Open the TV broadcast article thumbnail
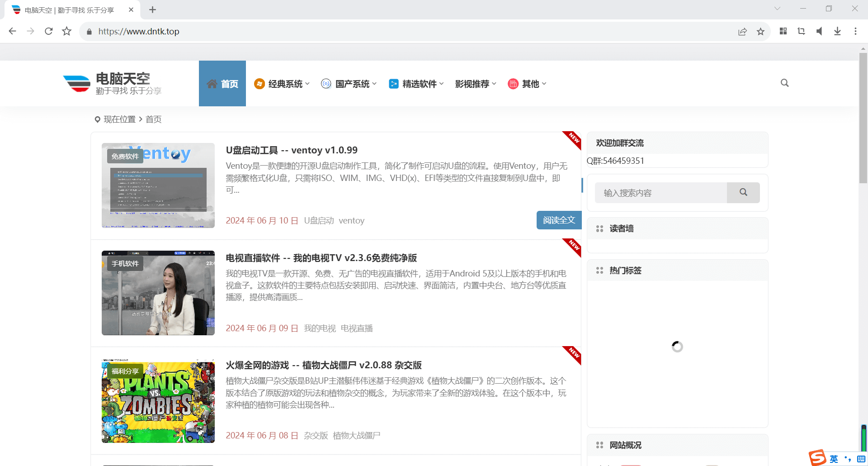This screenshot has width=868, height=466. point(158,293)
